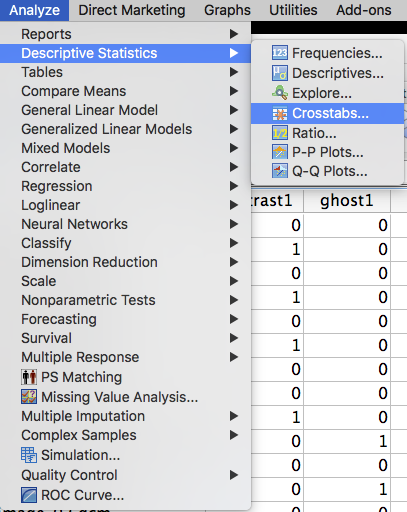Open the Multiple Response entry
Screen dimensions: 407x512
125,357
